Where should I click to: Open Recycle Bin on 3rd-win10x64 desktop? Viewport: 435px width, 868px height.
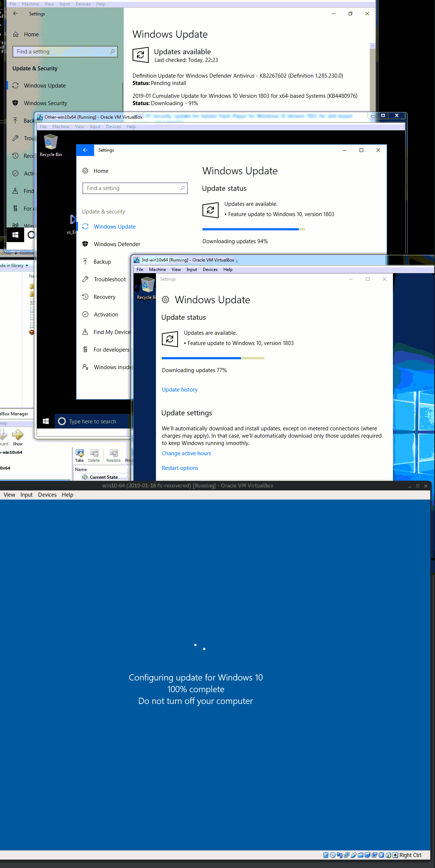point(146,288)
